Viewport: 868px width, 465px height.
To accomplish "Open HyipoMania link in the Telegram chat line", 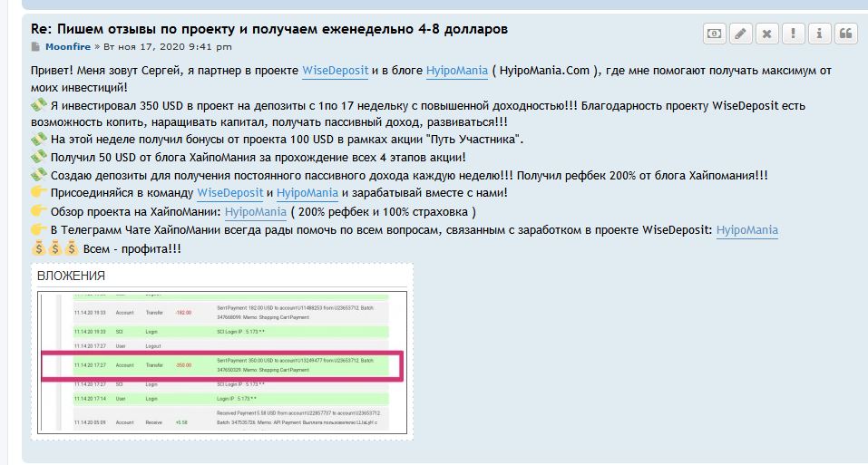I will click(x=746, y=230).
